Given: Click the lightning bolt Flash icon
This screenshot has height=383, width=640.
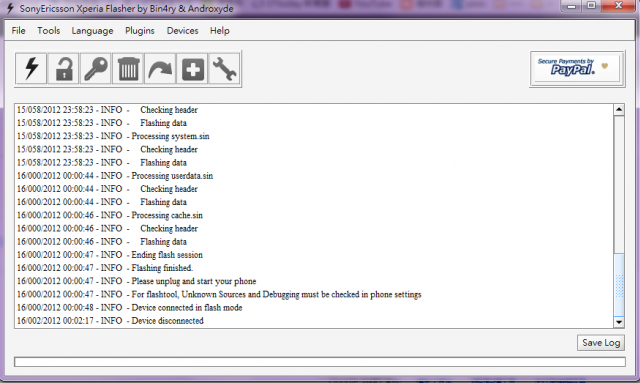Looking at the screenshot, I should (31, 69).
